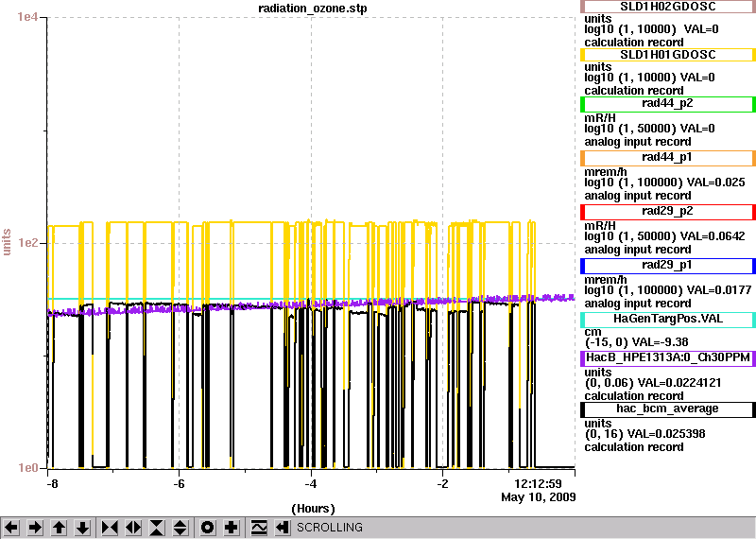Screen dimensions: 756x539
Task: Click the vertical 'units' y-axis title
Action: click(7, 242)
